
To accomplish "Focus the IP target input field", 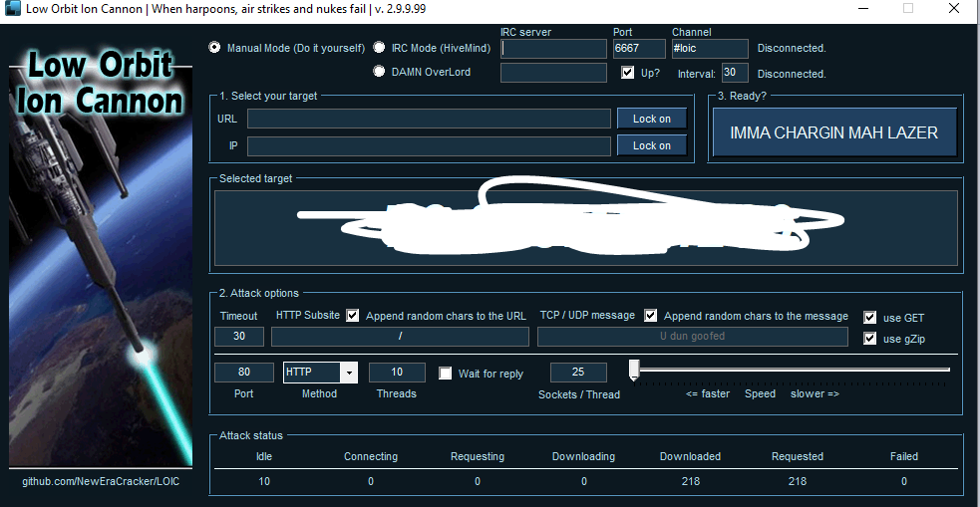I will point(429,146).
